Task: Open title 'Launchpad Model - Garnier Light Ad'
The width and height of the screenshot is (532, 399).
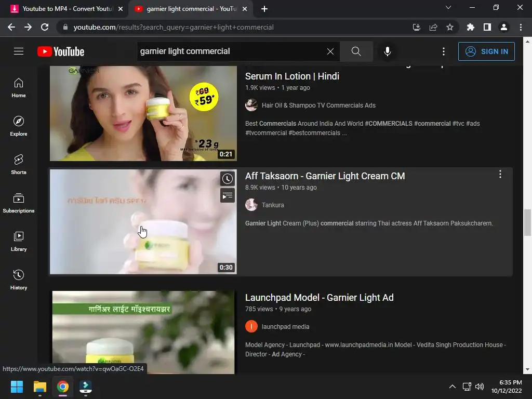Action: tap(320, 298)
